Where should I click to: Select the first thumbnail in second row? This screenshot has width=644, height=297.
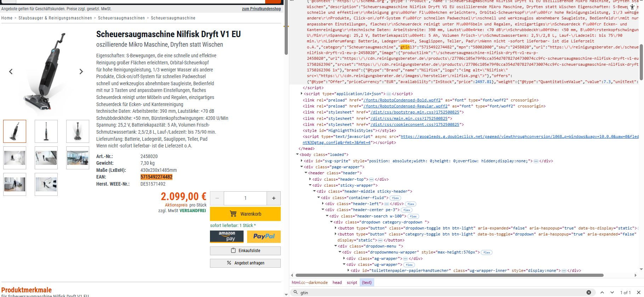pos(15,158)
